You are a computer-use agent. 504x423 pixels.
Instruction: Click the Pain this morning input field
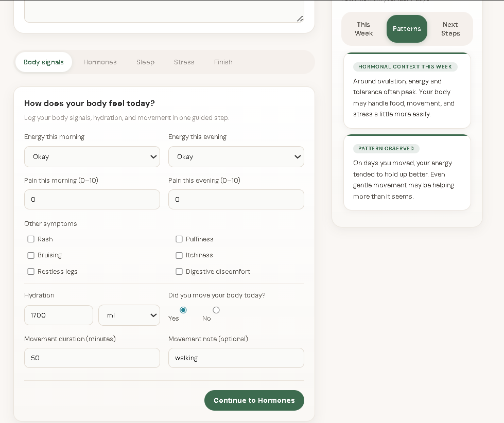pyautogui.click(x=92, y=200)
